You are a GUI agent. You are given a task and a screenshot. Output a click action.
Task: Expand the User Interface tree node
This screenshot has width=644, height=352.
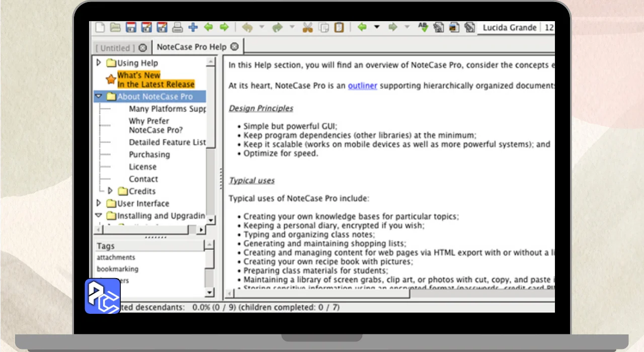point(99,203)
